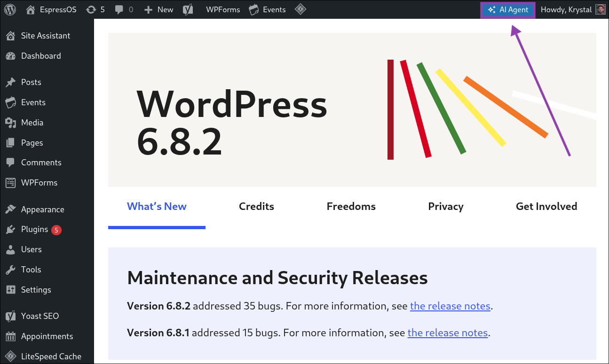
Task: Click the Yoast SEO sidebar icon
Action: [x=10, y=316]
